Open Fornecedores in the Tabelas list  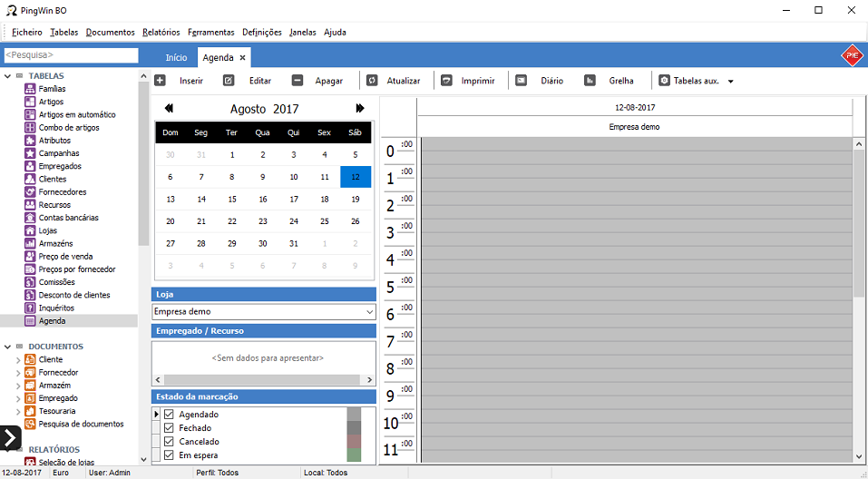63,192
